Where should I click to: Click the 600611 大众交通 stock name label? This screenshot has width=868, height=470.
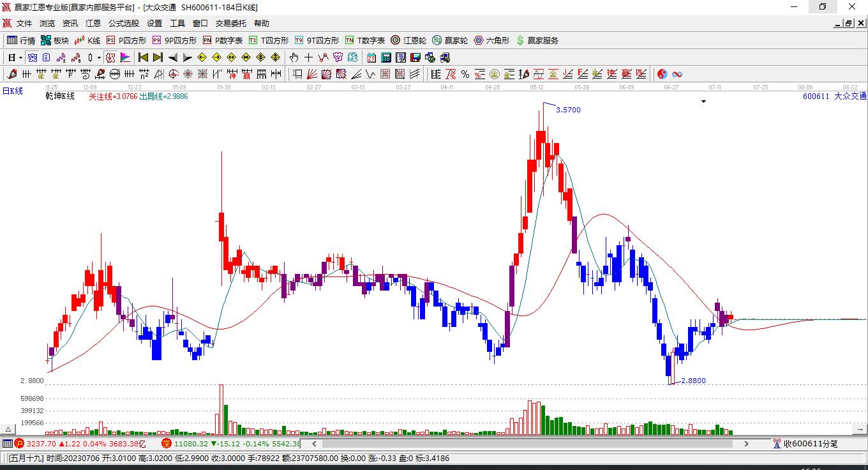(x=835, y=96)
